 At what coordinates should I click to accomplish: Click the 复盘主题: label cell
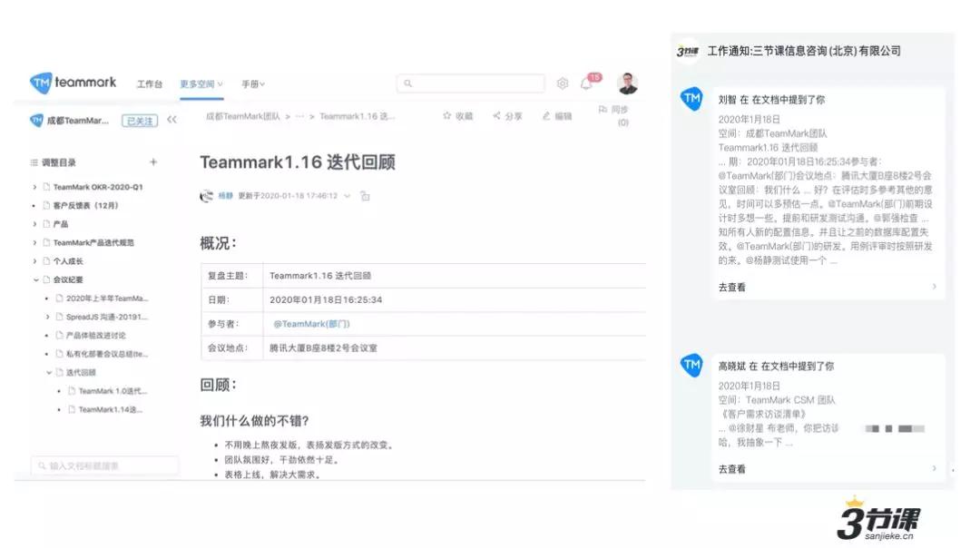coord(232,276)
